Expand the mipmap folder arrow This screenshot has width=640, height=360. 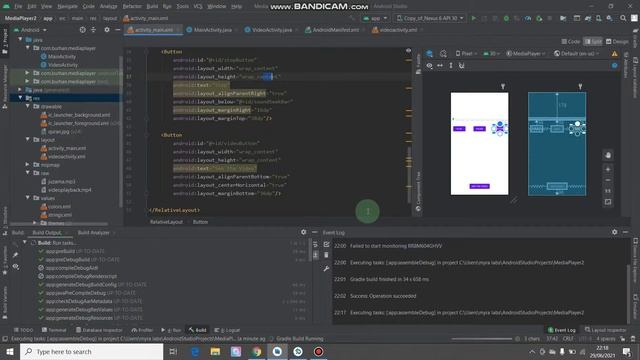pyautogui.click(x=28, y=164)
